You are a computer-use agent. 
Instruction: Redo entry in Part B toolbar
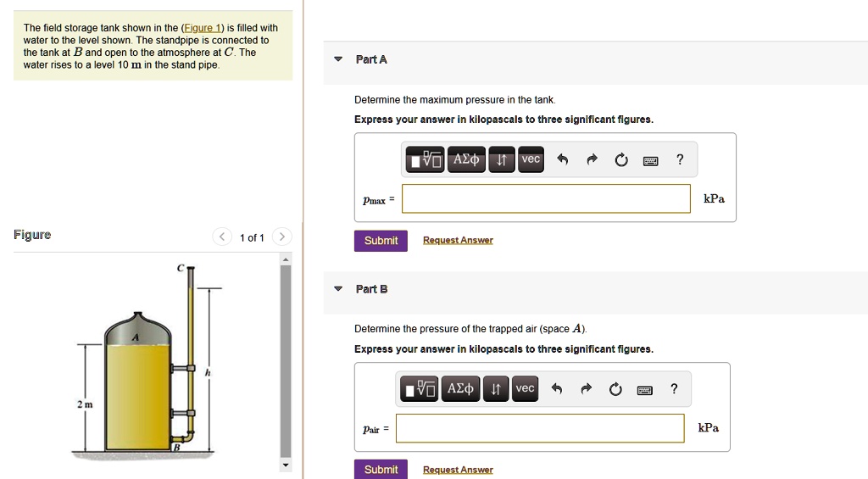(586, 389)
